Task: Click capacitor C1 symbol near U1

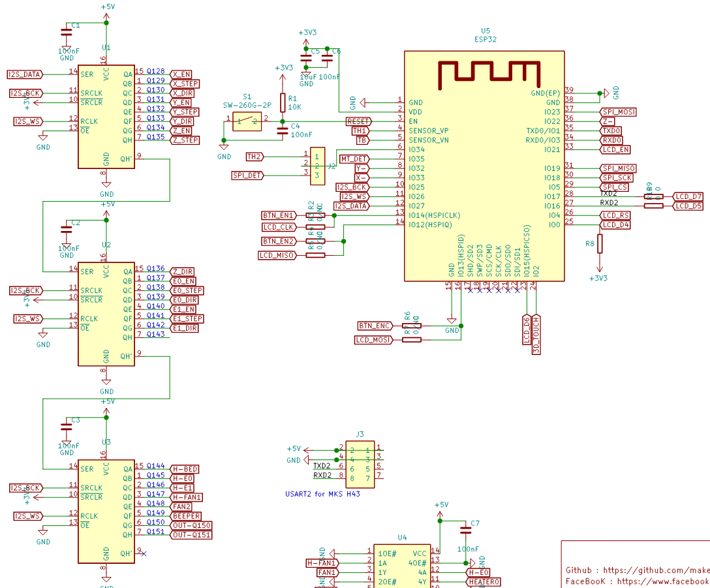Action: coord(66,32)
